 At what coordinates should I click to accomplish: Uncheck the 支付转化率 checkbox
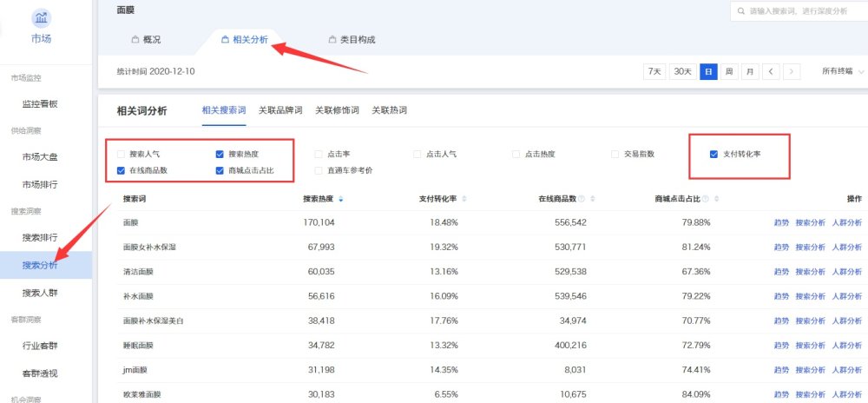[713, 154]
